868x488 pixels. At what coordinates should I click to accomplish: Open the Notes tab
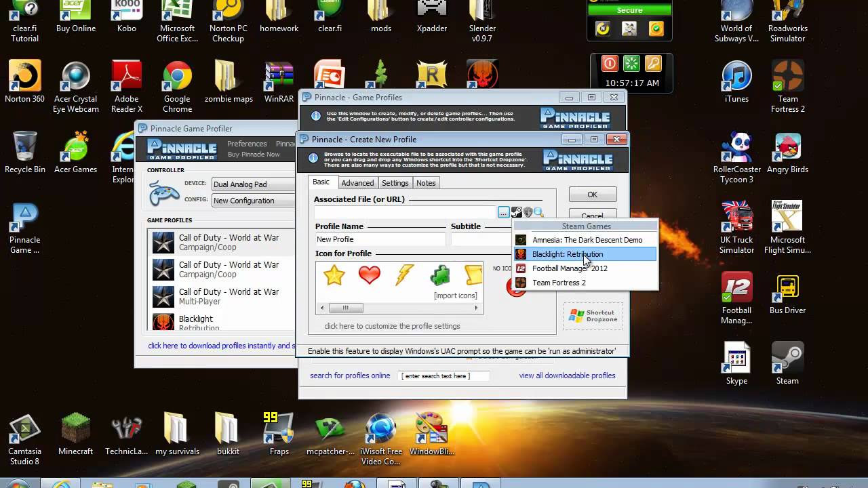[426, 183]
